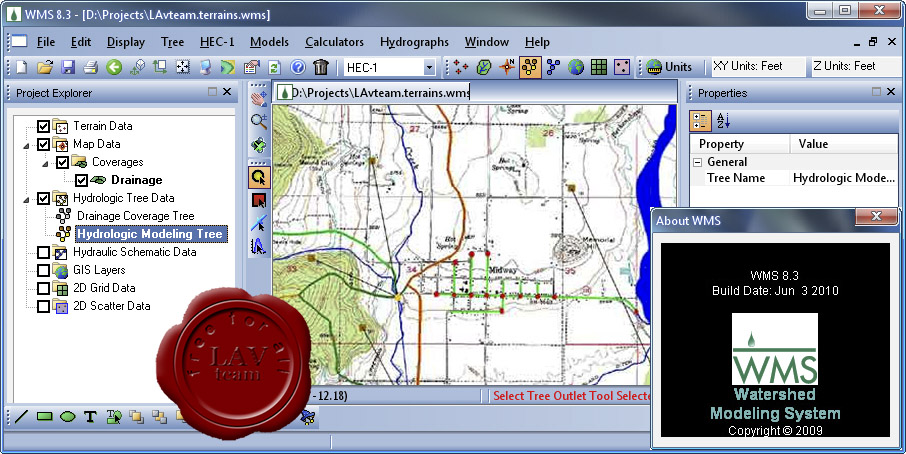Select the highlighted Select Tree Outlet tool
Viewport: 906px width, 454px height.
point(259,177)
